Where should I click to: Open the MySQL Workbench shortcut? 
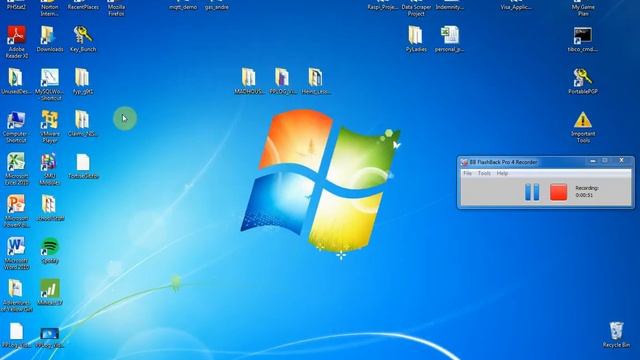49,78
